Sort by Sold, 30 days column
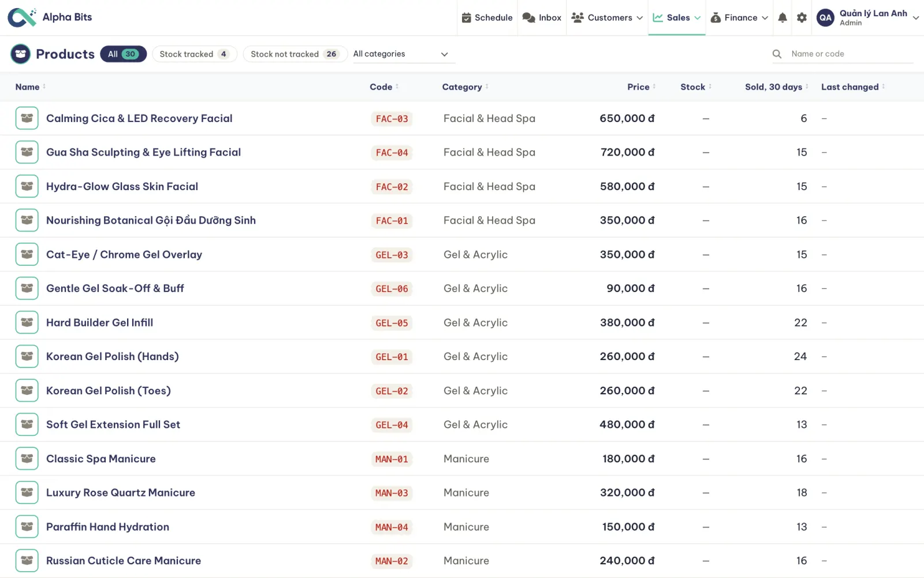 (777, 87)
